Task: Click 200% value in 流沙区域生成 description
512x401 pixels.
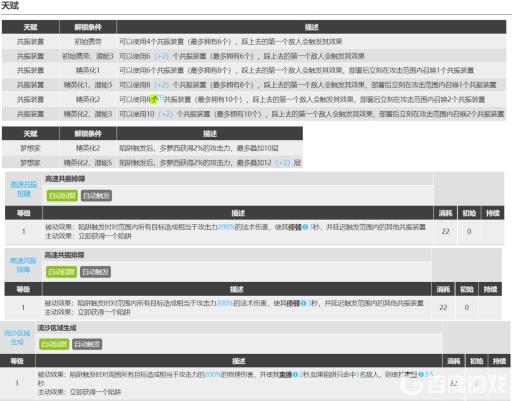Action: click(212, 375)
